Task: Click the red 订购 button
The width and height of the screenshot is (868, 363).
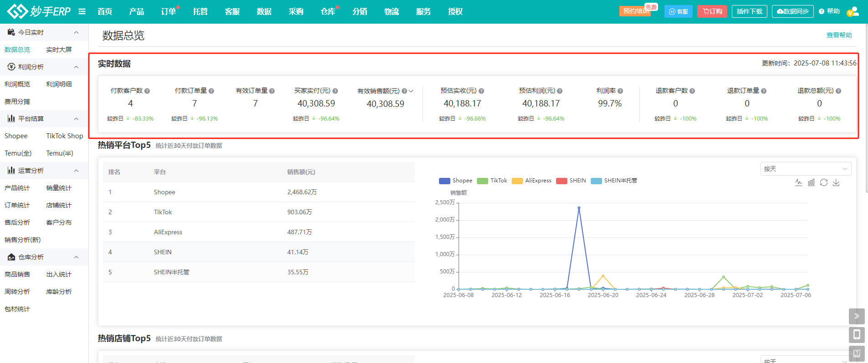Action: (x=712, y=11)
